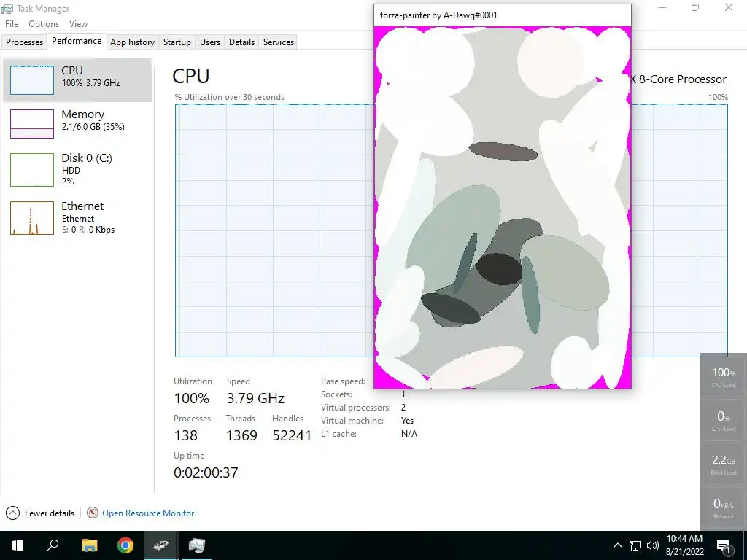Viewport: 747px width, 560px height.
Task: Switch to forza-painter taskbar app
Action: (161, 545)
